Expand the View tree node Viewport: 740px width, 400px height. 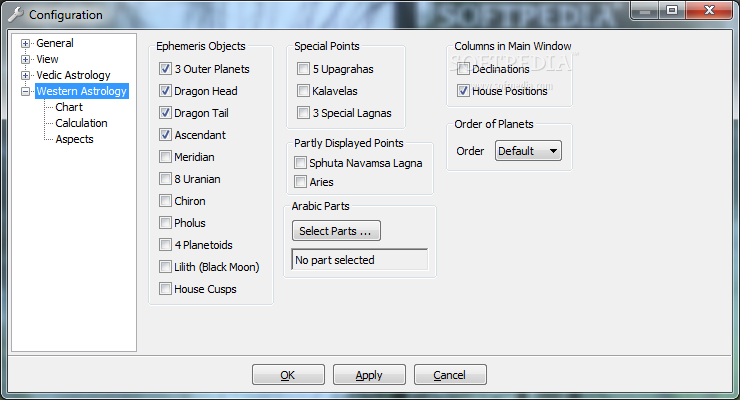[26, 59]
